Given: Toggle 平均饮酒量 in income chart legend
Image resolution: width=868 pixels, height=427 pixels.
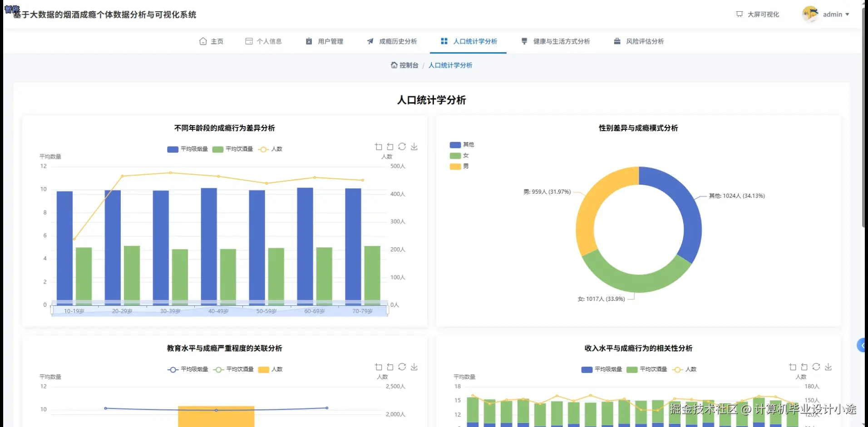Looking at the screenshot, I should tap(646, 369).
